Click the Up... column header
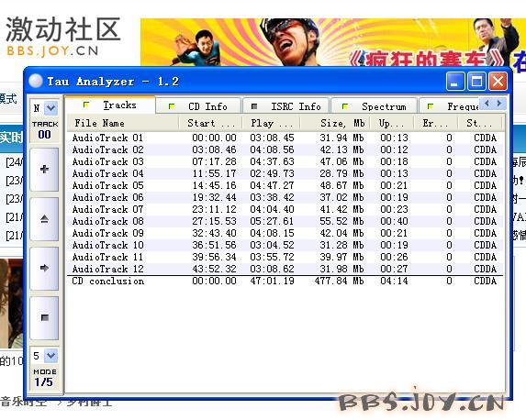The image size is (526, 420). pos(392,123)
